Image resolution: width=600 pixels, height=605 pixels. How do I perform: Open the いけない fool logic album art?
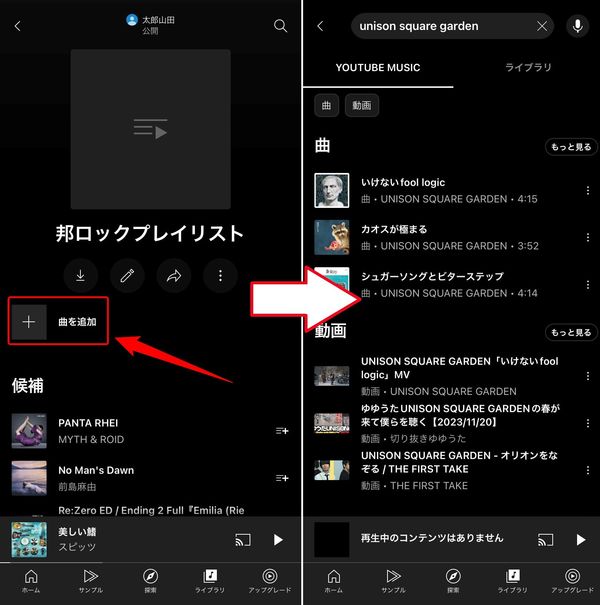[x=332, y=191]
